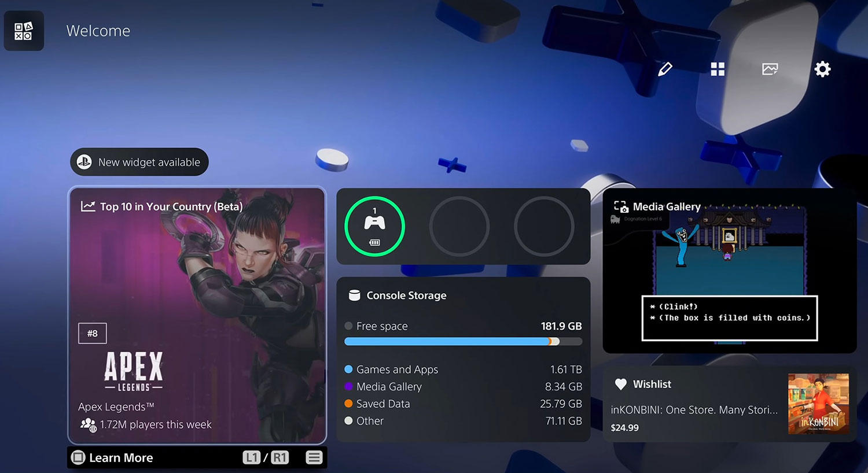
Task: Click the Welcome title text
Action: click(98, 31)
